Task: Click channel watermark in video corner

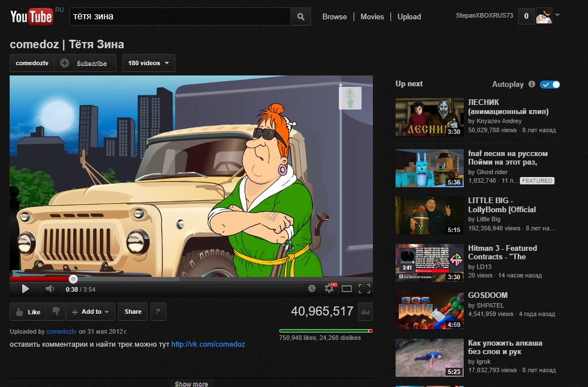Action: click(x=350, y=98)
